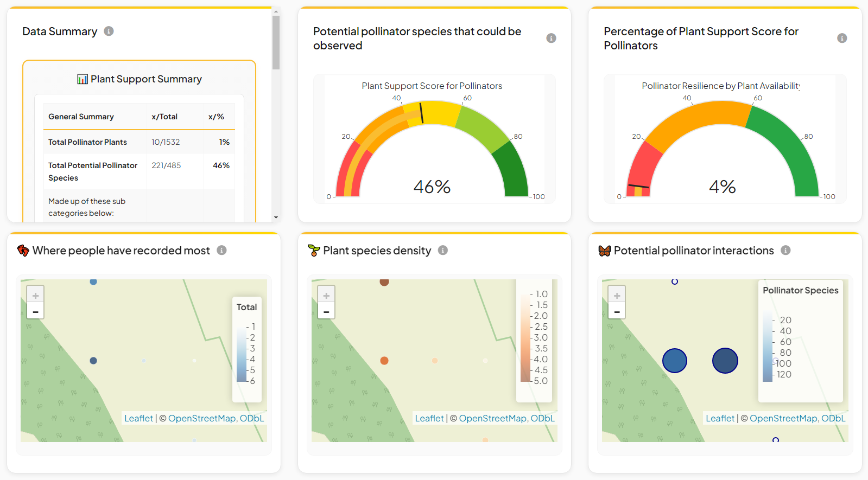Click the dark blue marker on recorded-most map

click(x=93, y=361)
